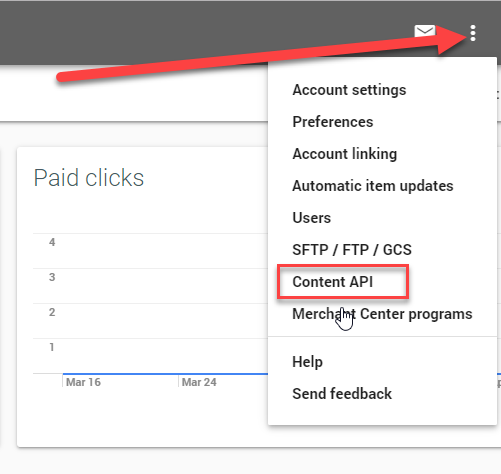Click the Mar 24 date label on chart

pyautogui.click(x=199, y=382)
